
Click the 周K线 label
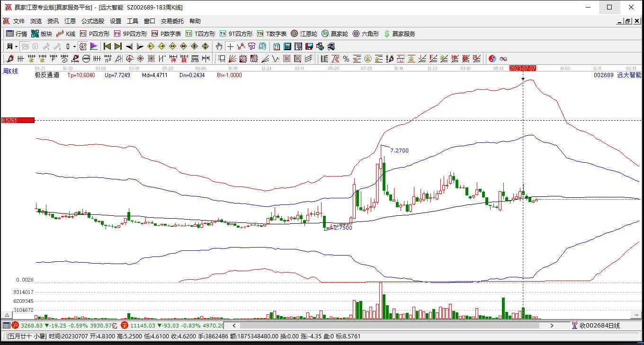[x=10, y=71]
